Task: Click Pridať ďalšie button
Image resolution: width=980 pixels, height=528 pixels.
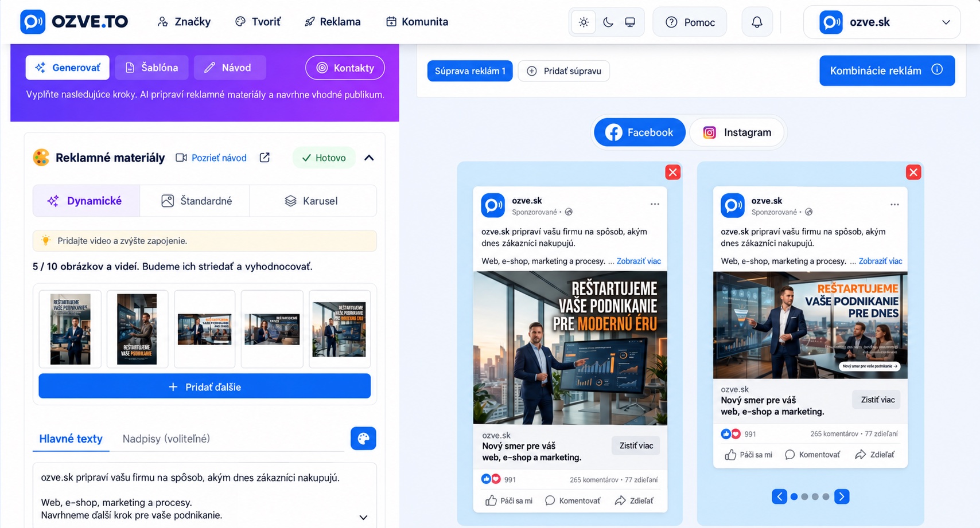Action: pos(205,386)
